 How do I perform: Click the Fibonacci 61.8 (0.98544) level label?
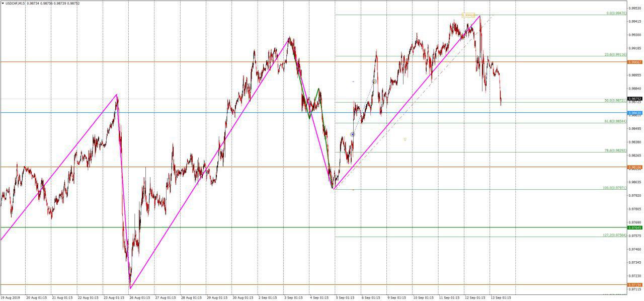(615, 121)
